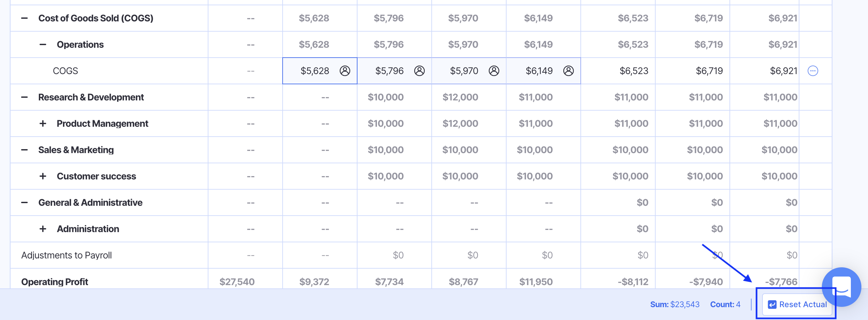Select the Adjustments to Payroll row
Image resolution: width=868 pixels, height=320 pixels.
[66, 255]
